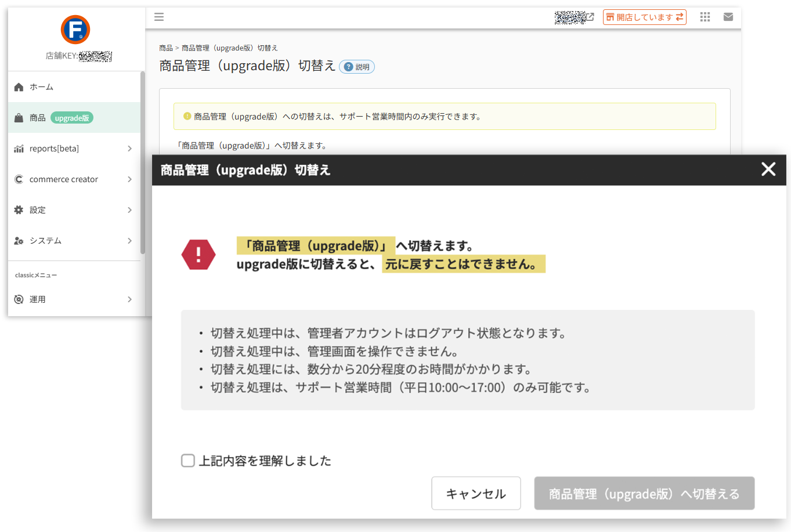This screenshot has width=791, height=532.
Task: Open commerce creator menu item
Action: point(74,179)
